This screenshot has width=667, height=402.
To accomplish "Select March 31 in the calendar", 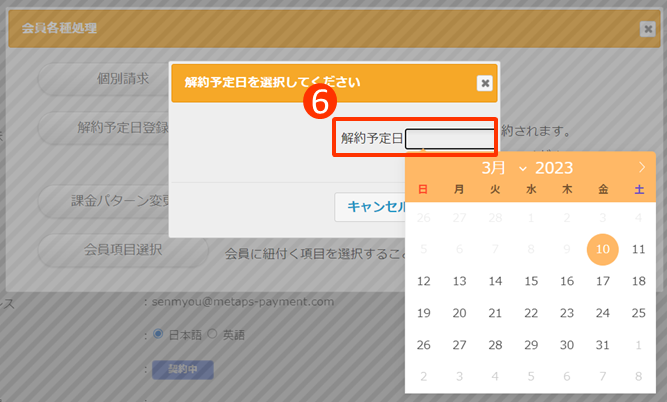I will tap(603, 345).
